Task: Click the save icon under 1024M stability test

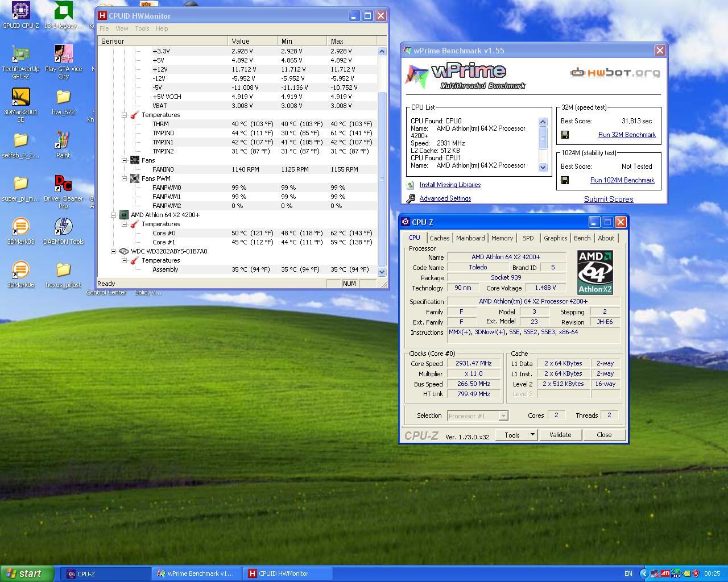Action: [x=565, y=180]
